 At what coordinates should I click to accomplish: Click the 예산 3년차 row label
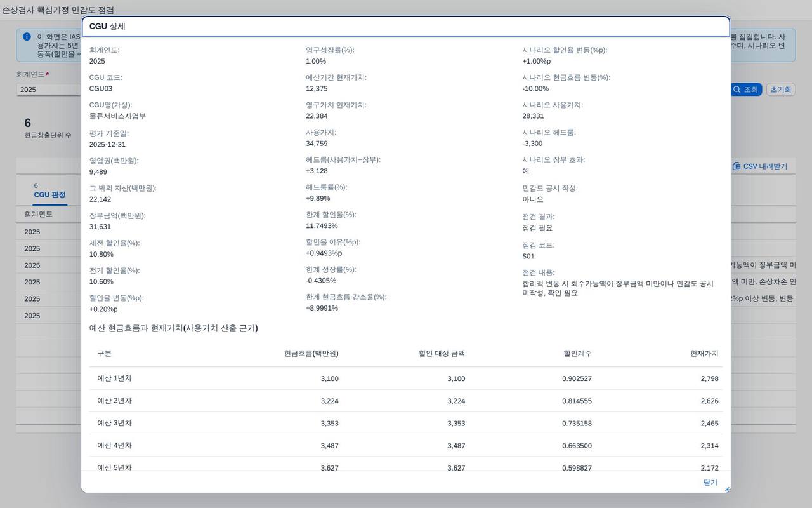(114, 423)
